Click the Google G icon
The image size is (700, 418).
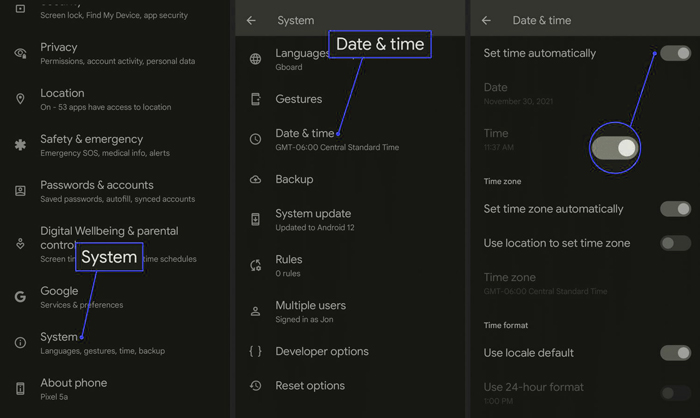[x=20, y=297]
